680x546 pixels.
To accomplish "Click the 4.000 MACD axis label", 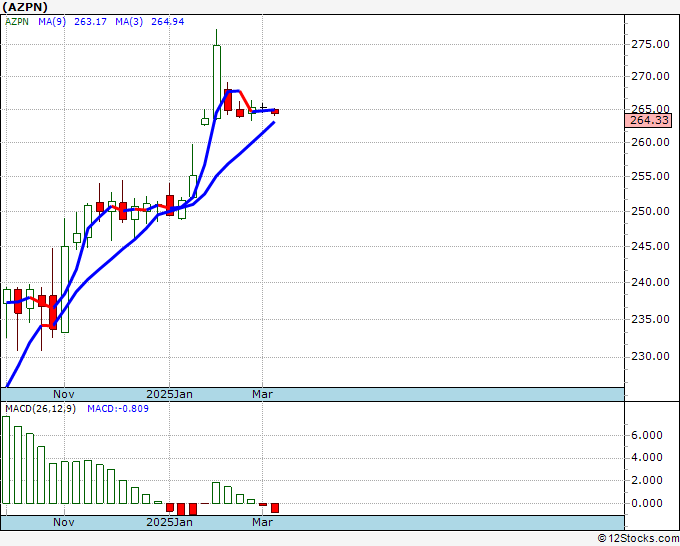I will pyautogui.click(x=647, y=458).
